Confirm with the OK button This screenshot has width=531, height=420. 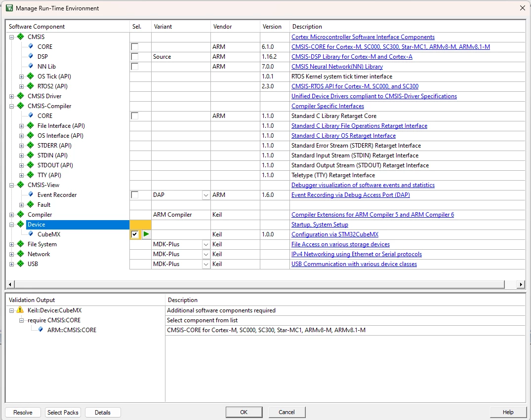(244, 412)
